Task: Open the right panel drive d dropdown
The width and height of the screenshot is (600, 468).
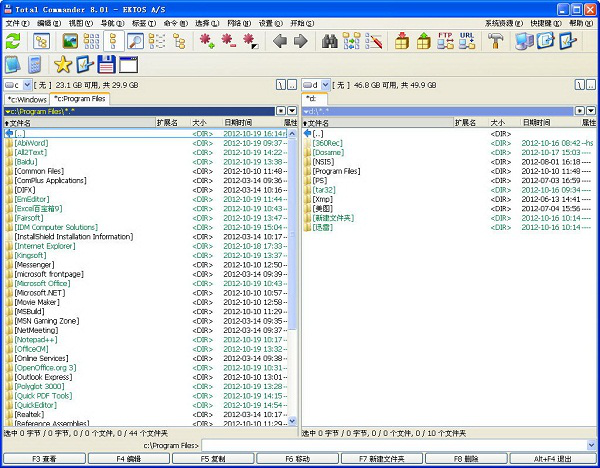Action: [318, 86]
